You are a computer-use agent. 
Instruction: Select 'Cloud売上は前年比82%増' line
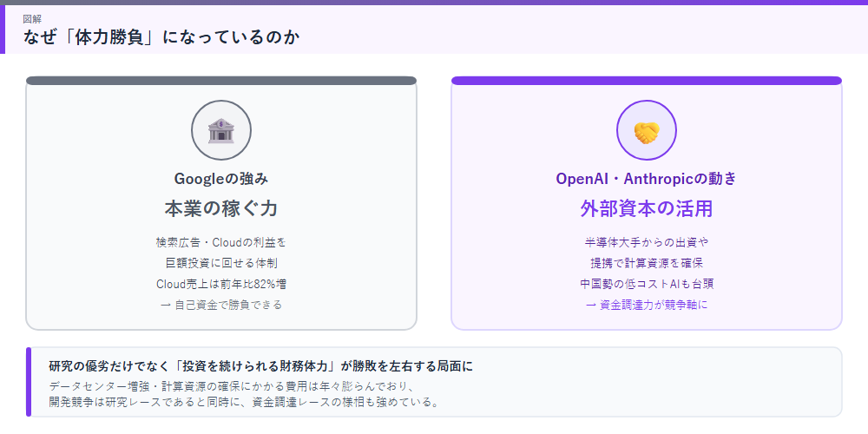tap(220, 284)
